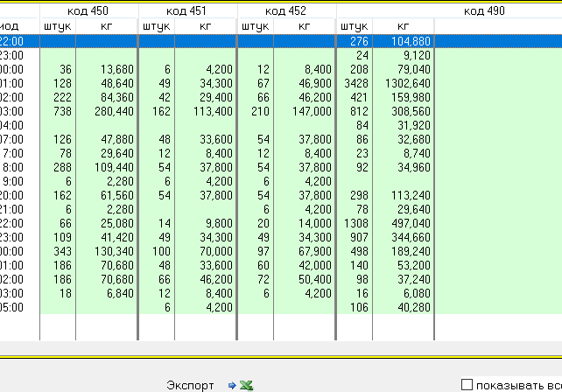The image size is (562, 392).
Task: Click the cell with value 1302,640
Action: pos(403,83)
